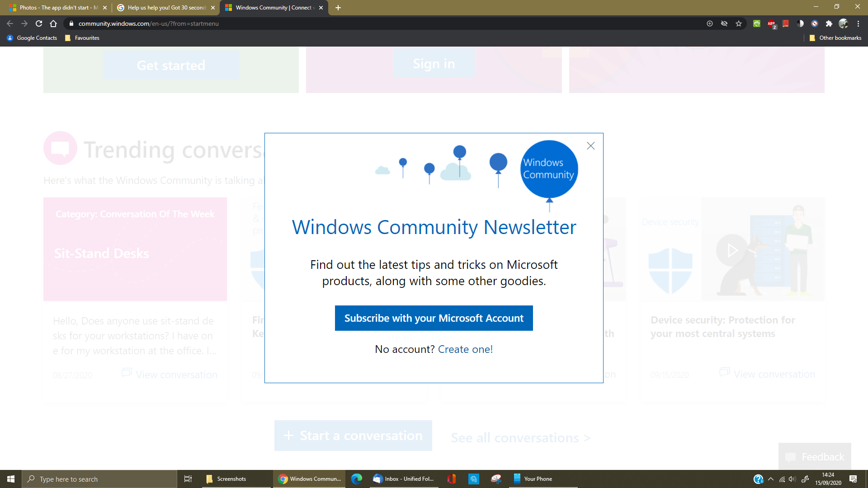868x488 pixels.
Task: Open the Extensions puzzle piece menu
Action: [829, 23]
